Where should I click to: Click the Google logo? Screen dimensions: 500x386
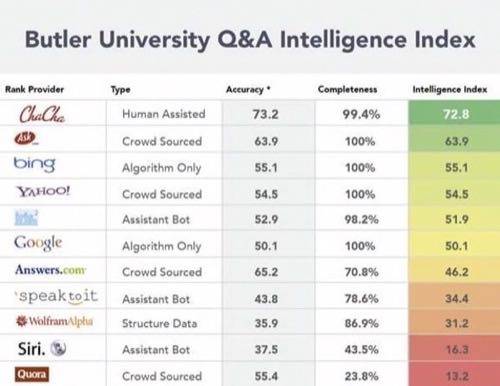(38, 243)
